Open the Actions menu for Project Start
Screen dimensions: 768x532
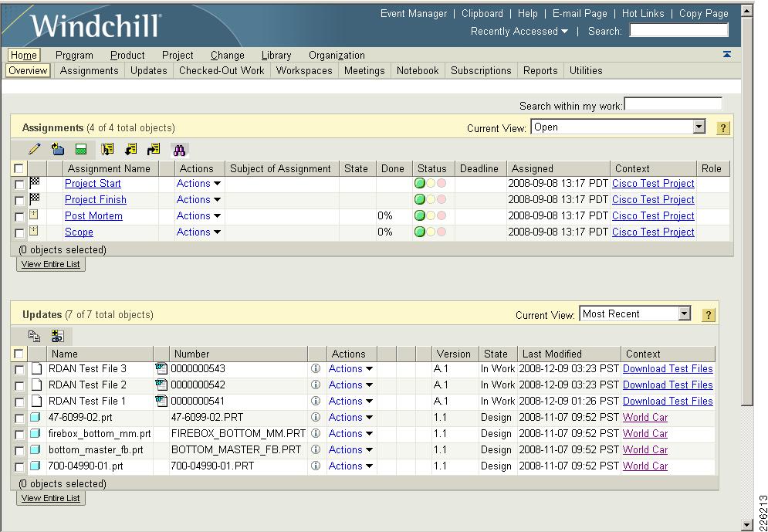(198, 183)
